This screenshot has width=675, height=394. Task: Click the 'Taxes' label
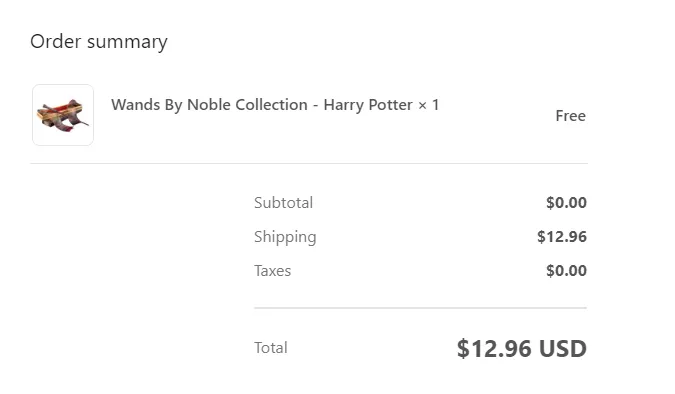272,271
